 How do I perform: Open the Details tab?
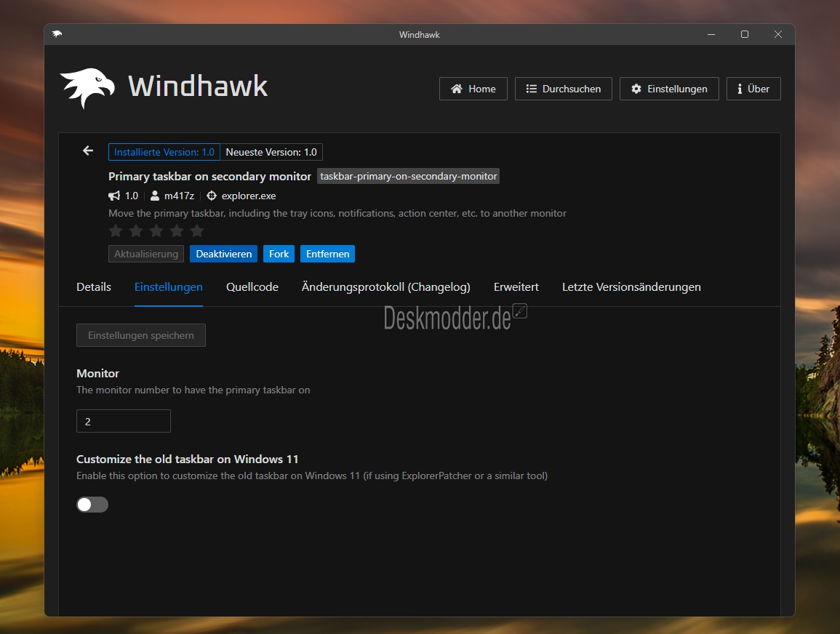(x=93, y=287)
